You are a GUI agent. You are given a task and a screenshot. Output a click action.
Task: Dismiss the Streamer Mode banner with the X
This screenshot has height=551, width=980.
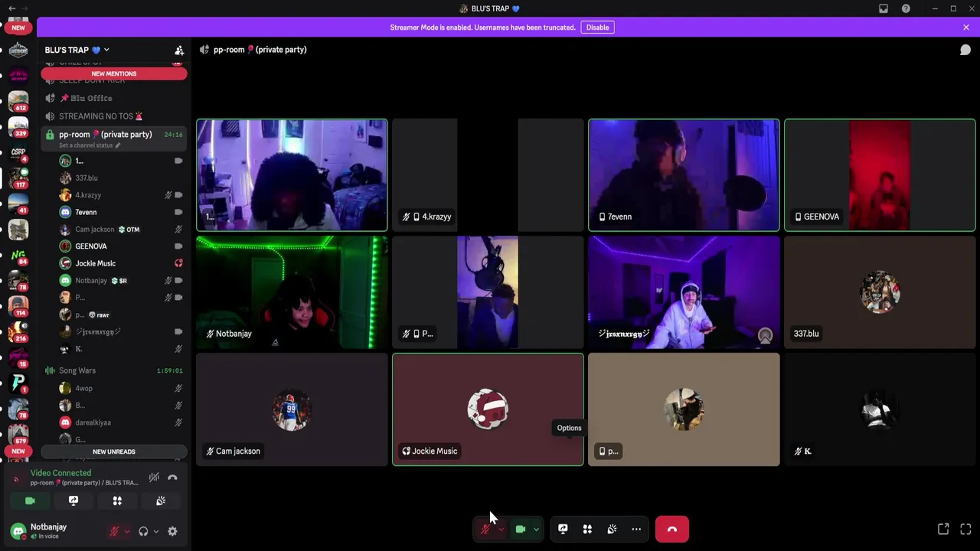click(x=966, y=28)
